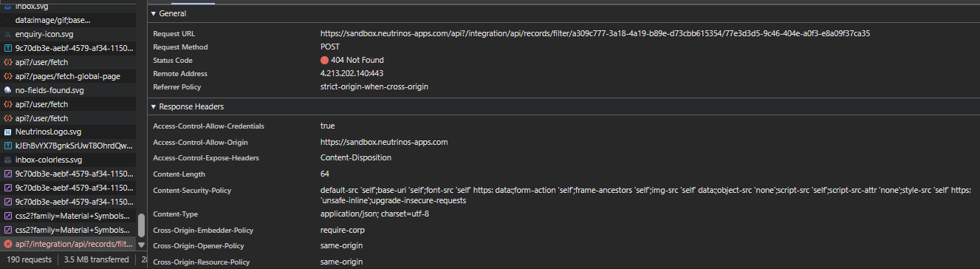Collapse the General section triangle
Screen dimensions: 980x269
point(154,13)
